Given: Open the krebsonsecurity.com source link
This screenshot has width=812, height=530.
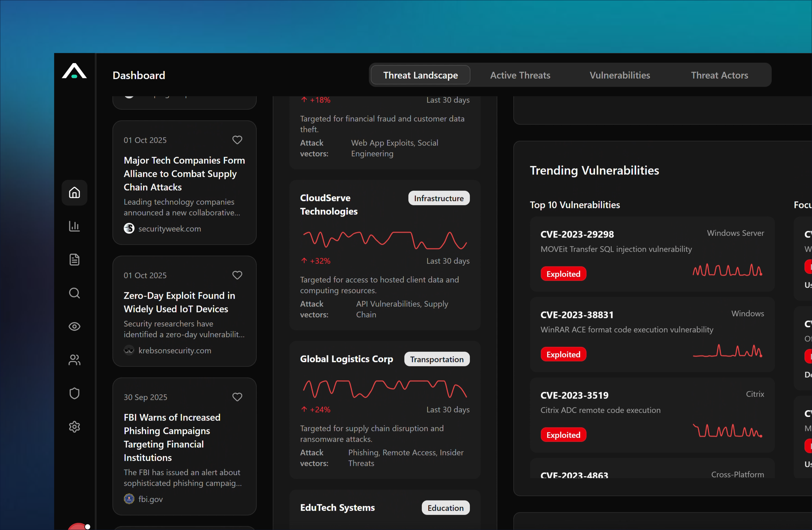Looking at the screenshot, I should point(174,350).
